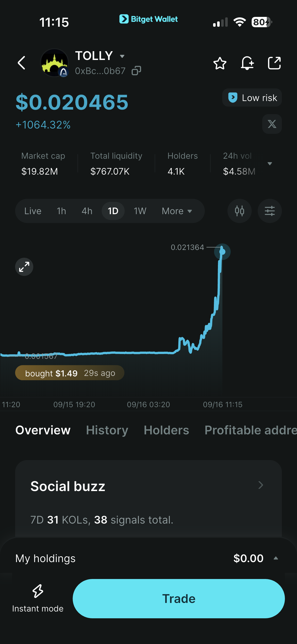Expand the 24h vol stats arrow
The image size is (297, 644).
coord(270,164)
